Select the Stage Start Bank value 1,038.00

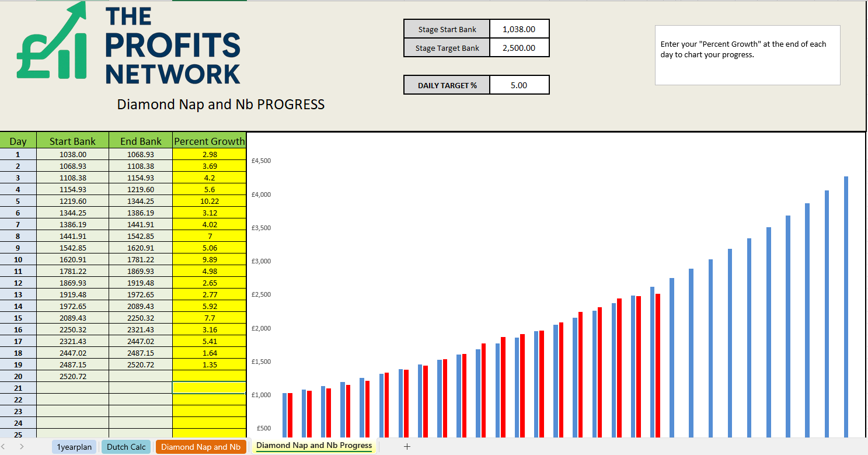[519, 29]
